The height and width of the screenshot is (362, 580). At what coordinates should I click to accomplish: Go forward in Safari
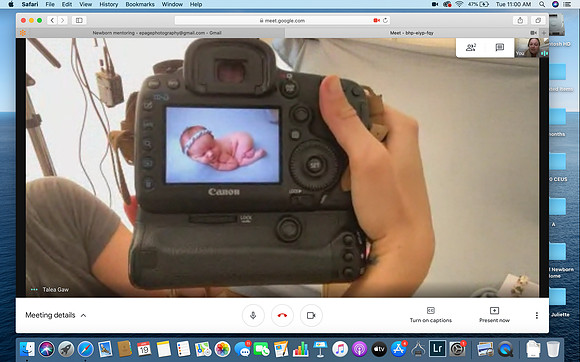coord(63,21)
